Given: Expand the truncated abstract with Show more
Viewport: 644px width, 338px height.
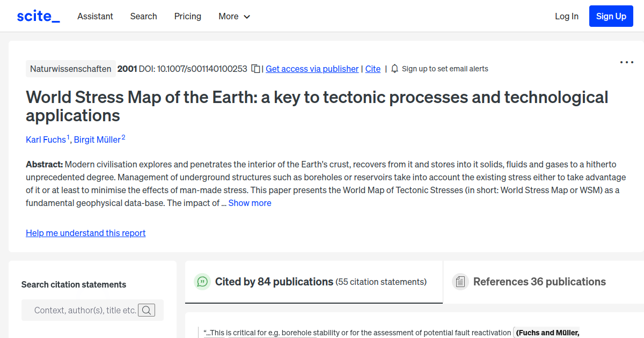Looking at the screenshot, I should pyautogui.click(x=250, y=203).
